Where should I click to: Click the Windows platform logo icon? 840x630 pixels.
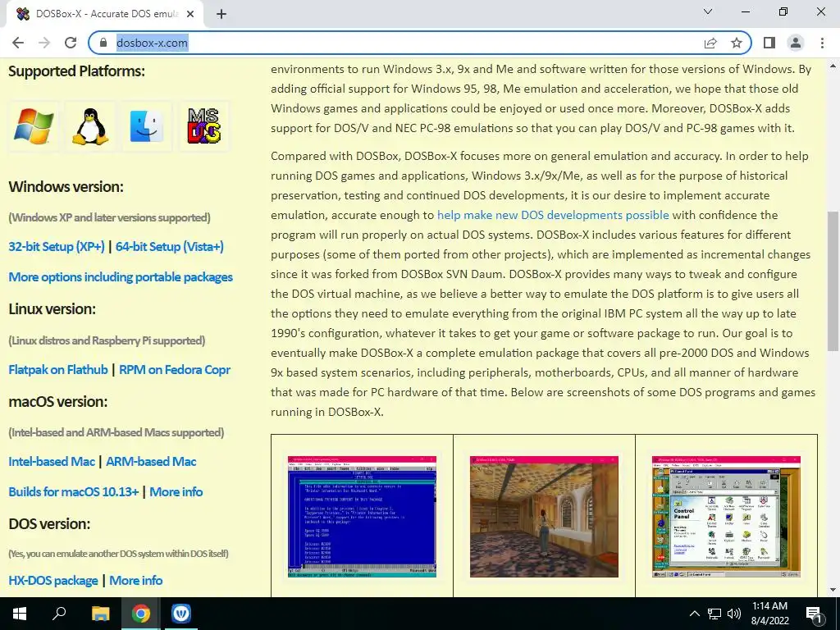tap(34, 126)
